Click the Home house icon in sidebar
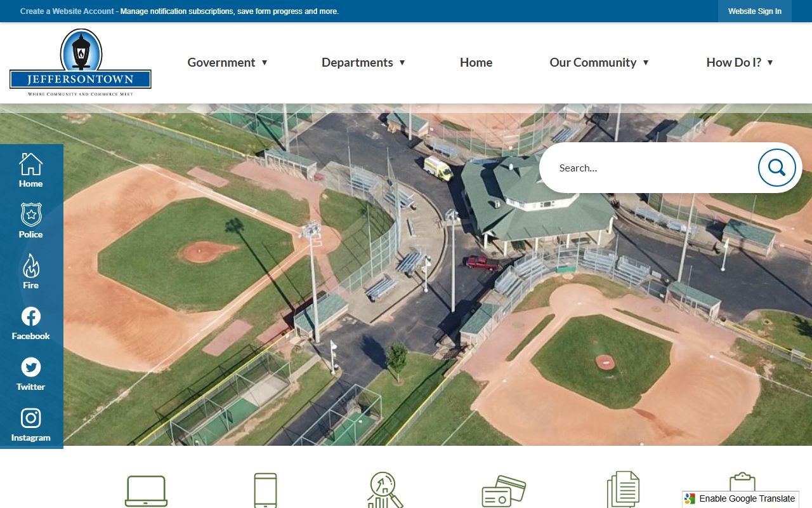812x508 pixels. [x=30, y=164]
